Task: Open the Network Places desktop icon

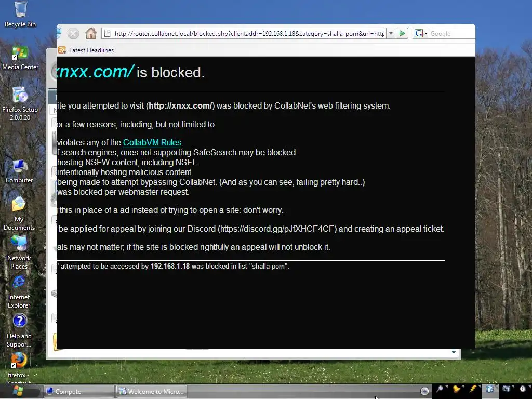Action: tap(19, 252)
